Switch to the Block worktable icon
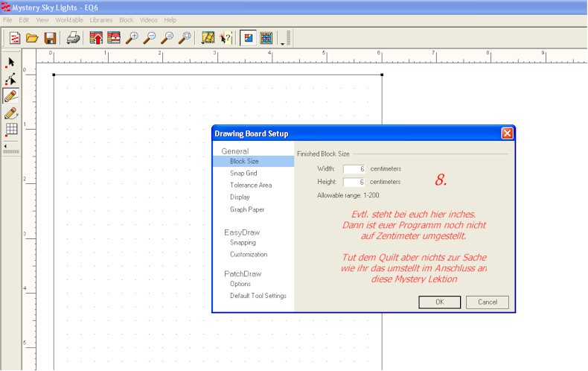Screen dimensions: 588x371 (x=249, y=38)
